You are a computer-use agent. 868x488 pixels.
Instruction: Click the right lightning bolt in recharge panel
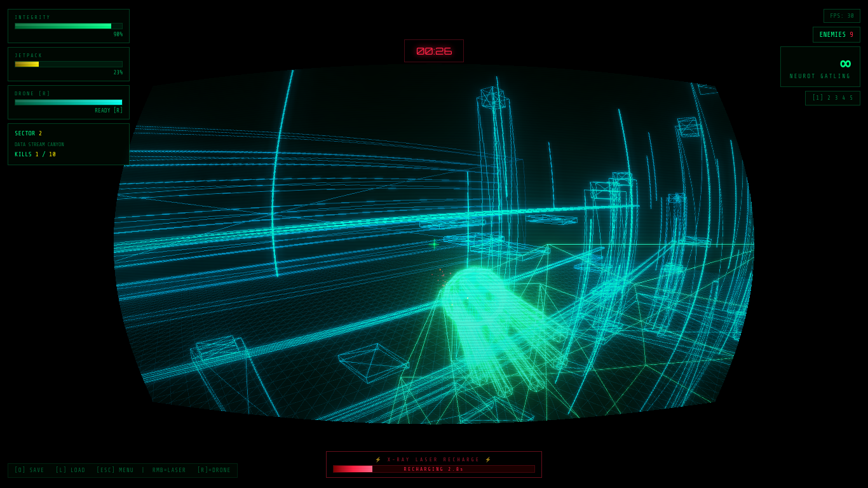(488, 459)
